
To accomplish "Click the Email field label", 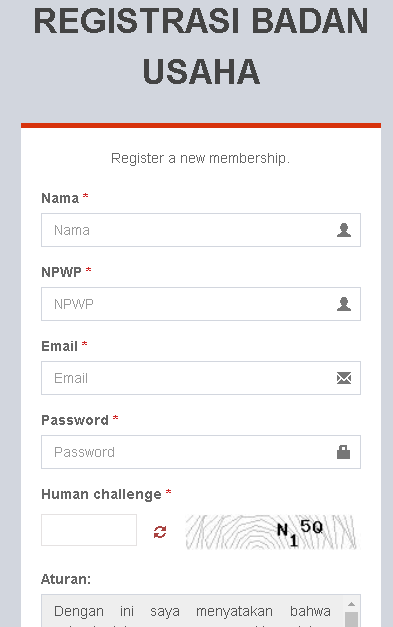I will click(59, 346).
